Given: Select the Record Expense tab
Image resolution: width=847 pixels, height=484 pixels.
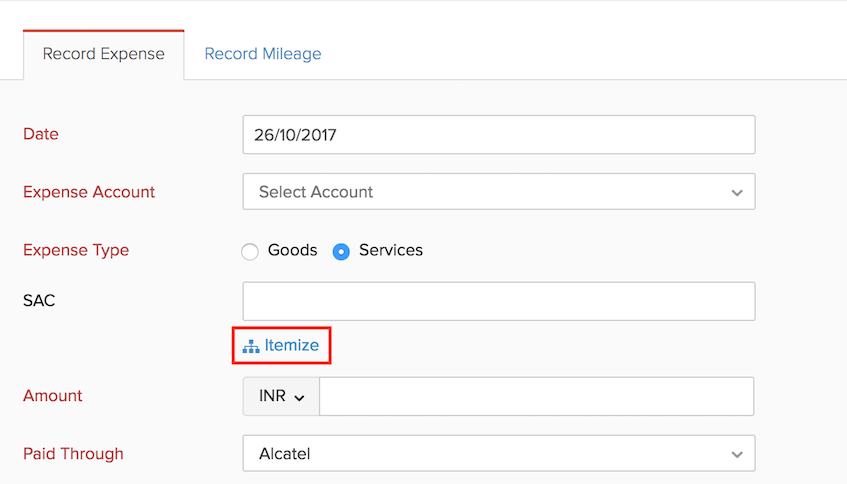Looking at the screenshot, I should coord(104,54).
